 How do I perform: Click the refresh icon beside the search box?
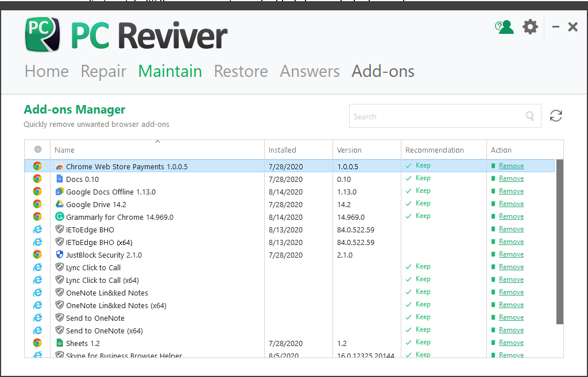pyautogui.click(x=555, y=115)
